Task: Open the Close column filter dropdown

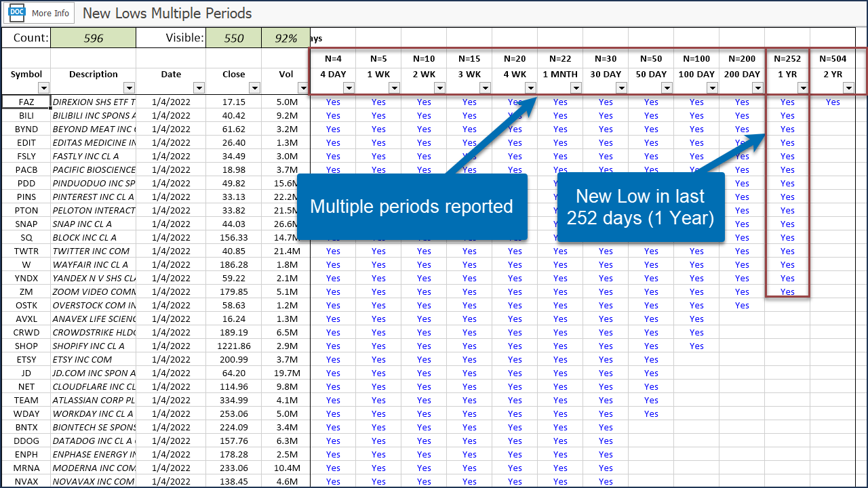Action: pyautogui.click(x=255, y=87)
